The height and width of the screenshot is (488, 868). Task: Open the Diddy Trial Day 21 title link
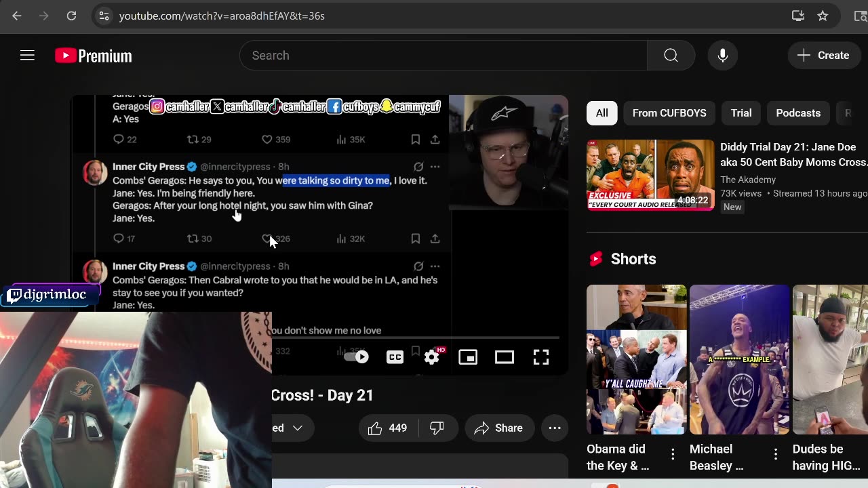pyautogui.click(x=793, y=155)
